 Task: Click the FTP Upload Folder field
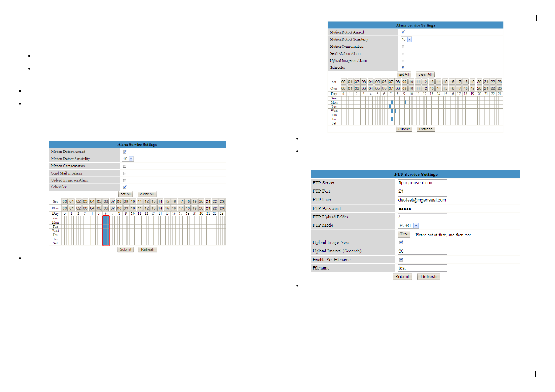[422, 217]
